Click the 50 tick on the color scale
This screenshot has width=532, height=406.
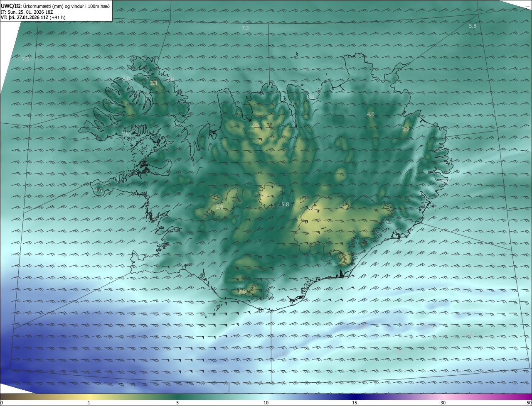point(529,403)
